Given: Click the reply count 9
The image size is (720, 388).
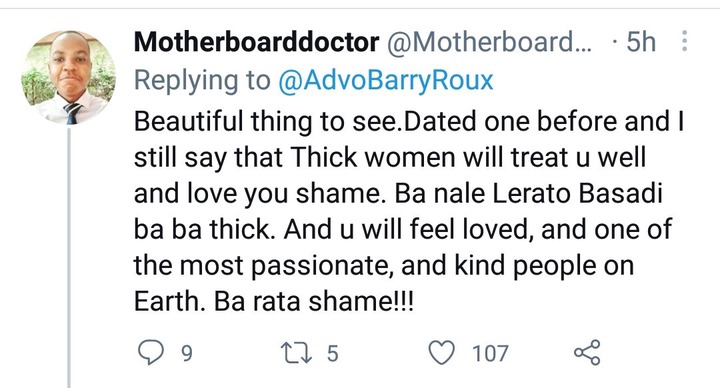Looking at the screenshot, I should click(186, 354).
